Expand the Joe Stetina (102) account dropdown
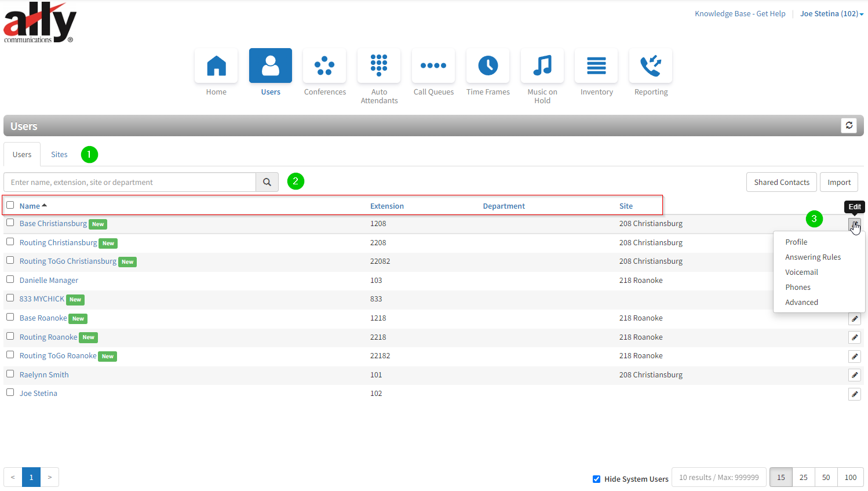Image resolution: width=868 pixels, height=491 pixels. [831, 14]
